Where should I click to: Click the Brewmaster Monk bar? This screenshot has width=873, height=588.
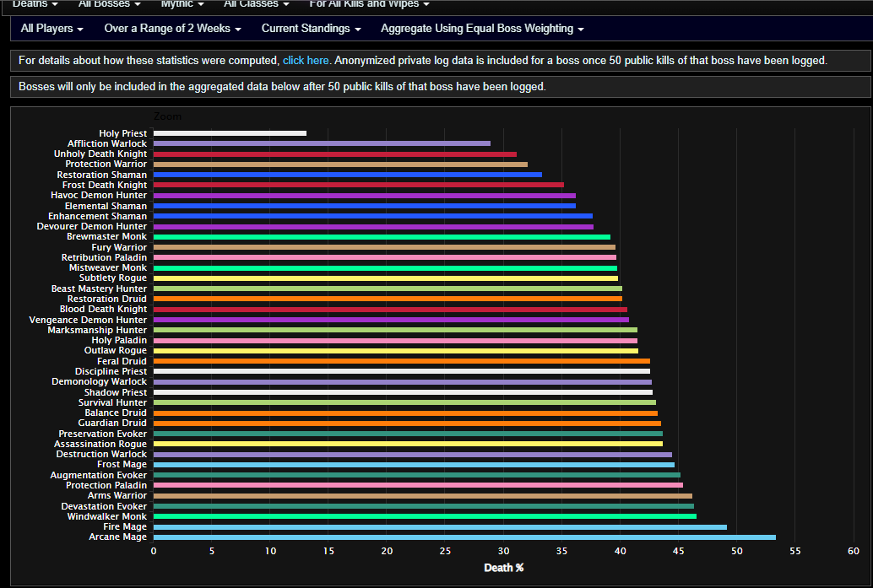[382, 237]
